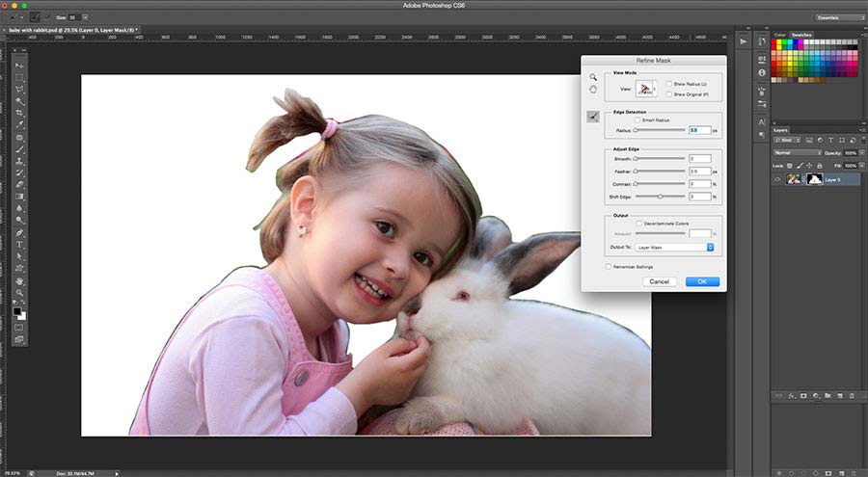Select the Zoom tool in Refine Mask

tap(594, 77)
